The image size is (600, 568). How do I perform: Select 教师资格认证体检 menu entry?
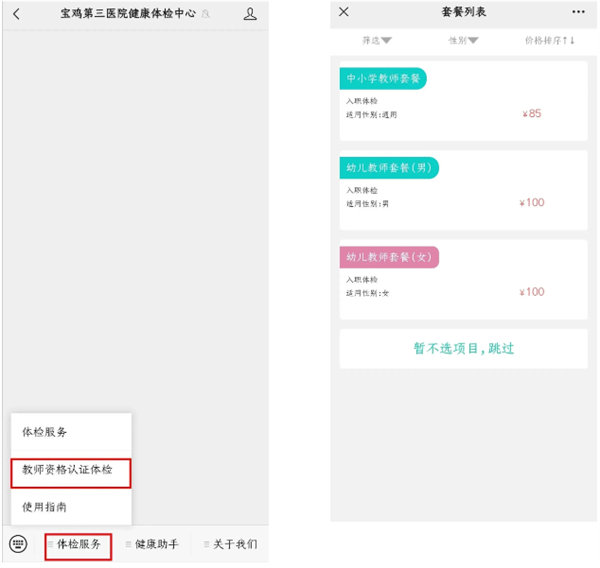[x=70, y=469]
